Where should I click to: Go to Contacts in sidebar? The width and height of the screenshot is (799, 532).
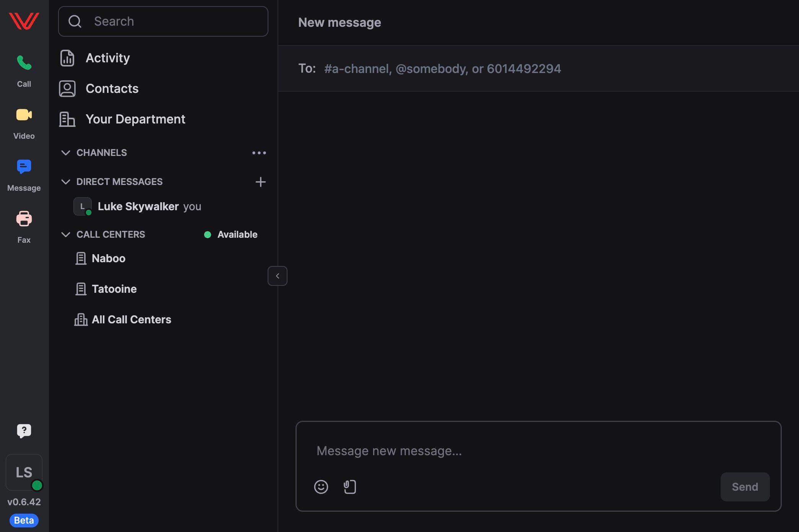pyautogui.click(x=112, y=89)
